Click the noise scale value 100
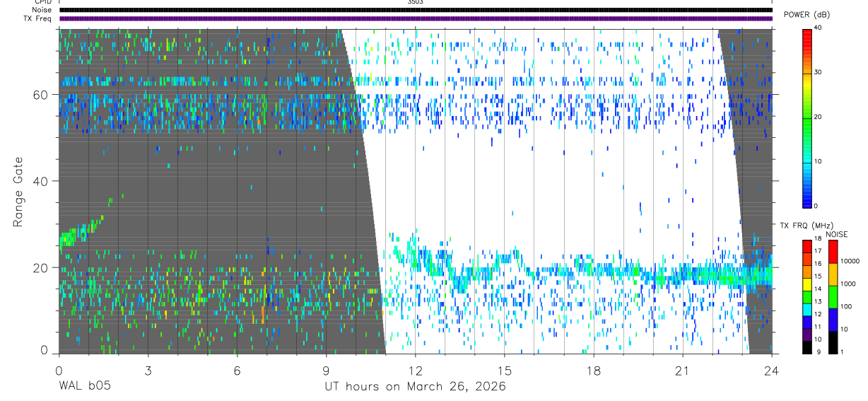This screenshot has height=401, width=868. click(847, 307)
